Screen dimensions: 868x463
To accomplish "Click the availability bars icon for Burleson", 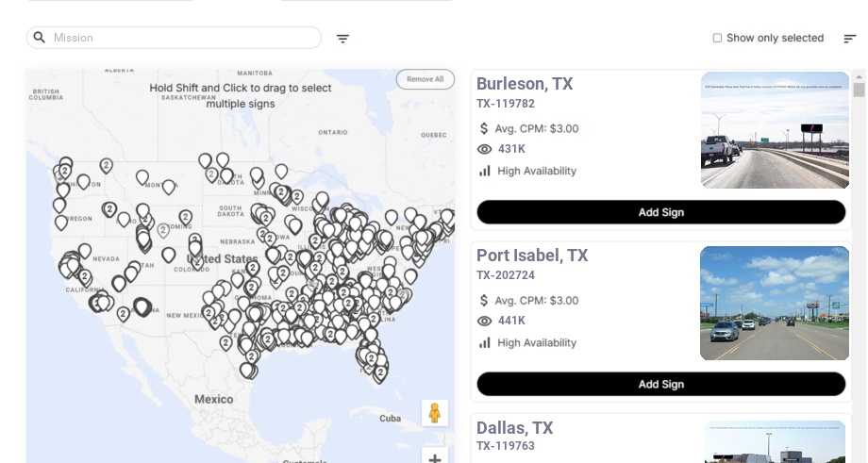I will 484,171.
